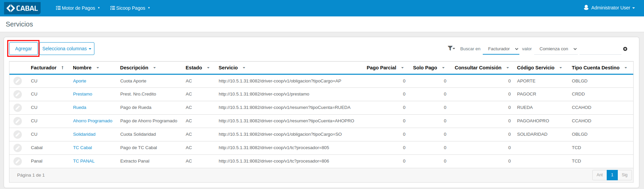The image size is (644, 189).
Task: Open the Sicoop Pagos menu
Action: tap(130, 8)
